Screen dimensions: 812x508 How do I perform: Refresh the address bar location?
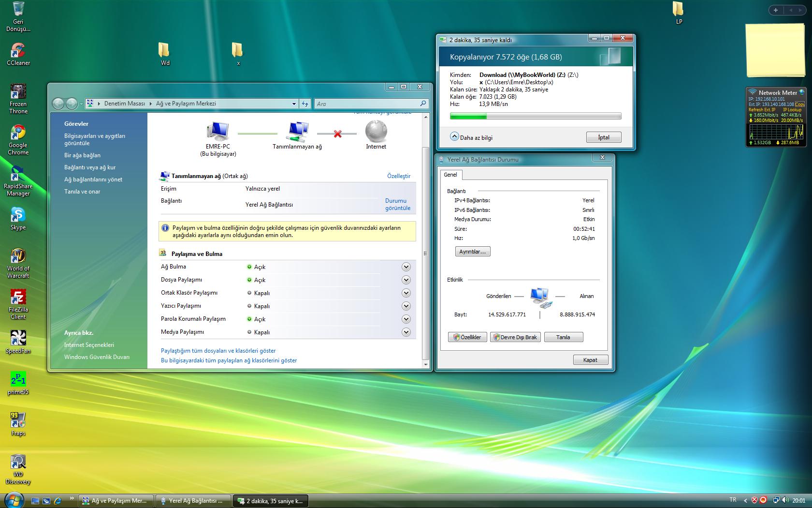pyautogui.click(x=305, y=104)
